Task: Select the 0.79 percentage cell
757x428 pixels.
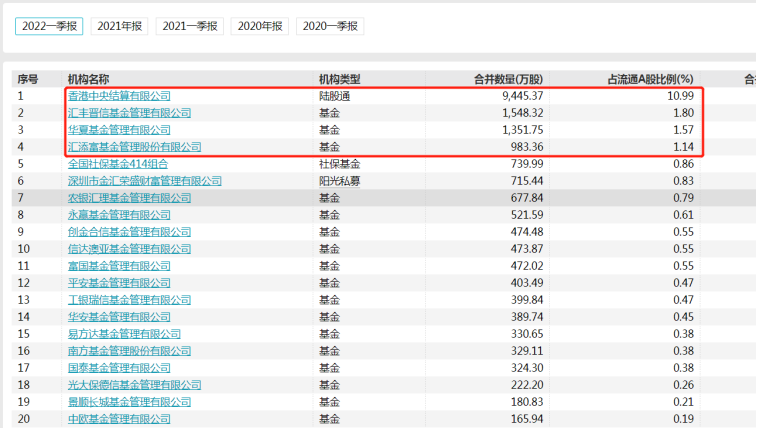Action: click(x=684, y=198)
